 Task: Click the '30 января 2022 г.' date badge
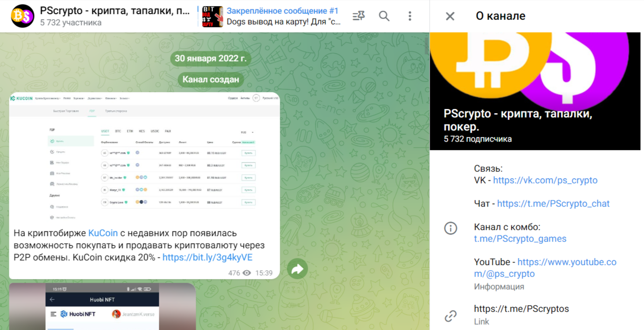click(x=210, y=58)
